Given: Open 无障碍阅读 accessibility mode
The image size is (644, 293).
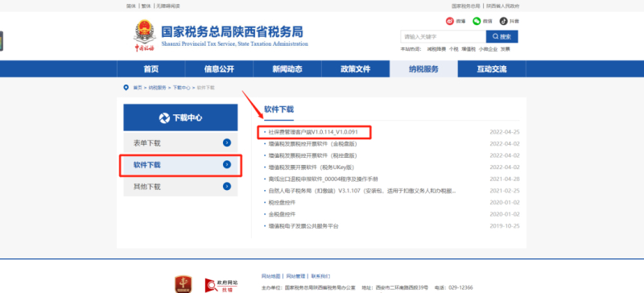Looking at the screenshot, I should 168,6.
